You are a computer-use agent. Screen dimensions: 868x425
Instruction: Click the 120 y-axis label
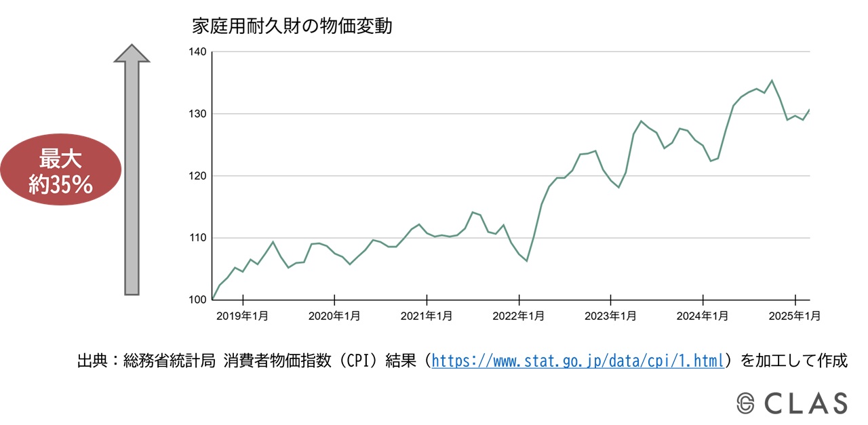(x=197, y=176)
